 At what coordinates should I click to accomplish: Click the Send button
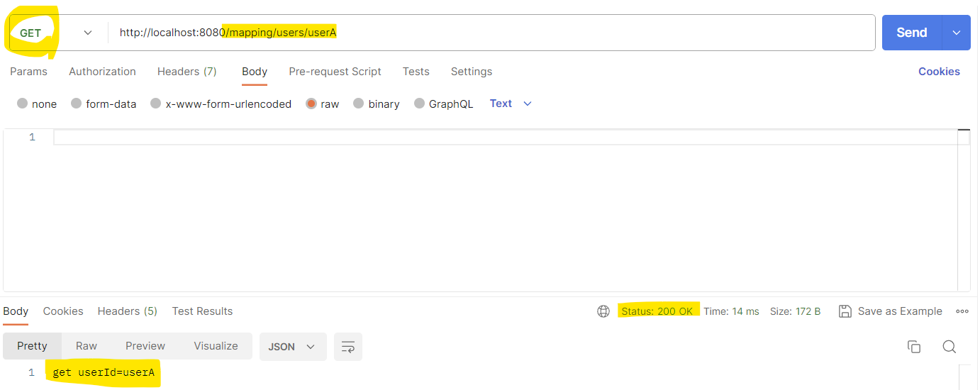click(x=912, y=33)
